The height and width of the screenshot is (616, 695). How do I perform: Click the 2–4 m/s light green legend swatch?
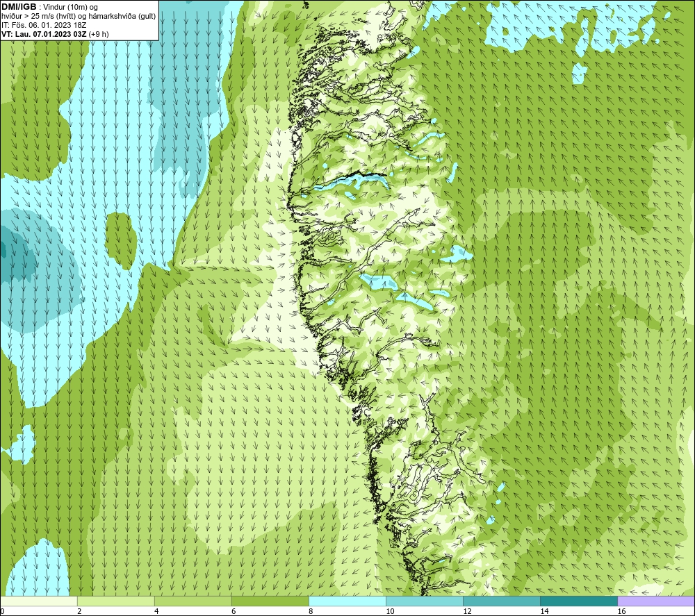coord(115,601)
